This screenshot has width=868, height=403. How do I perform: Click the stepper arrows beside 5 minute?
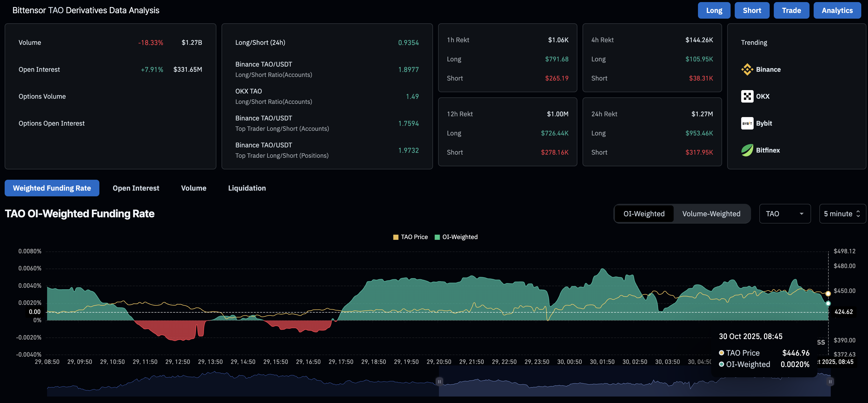pos(858,213)
